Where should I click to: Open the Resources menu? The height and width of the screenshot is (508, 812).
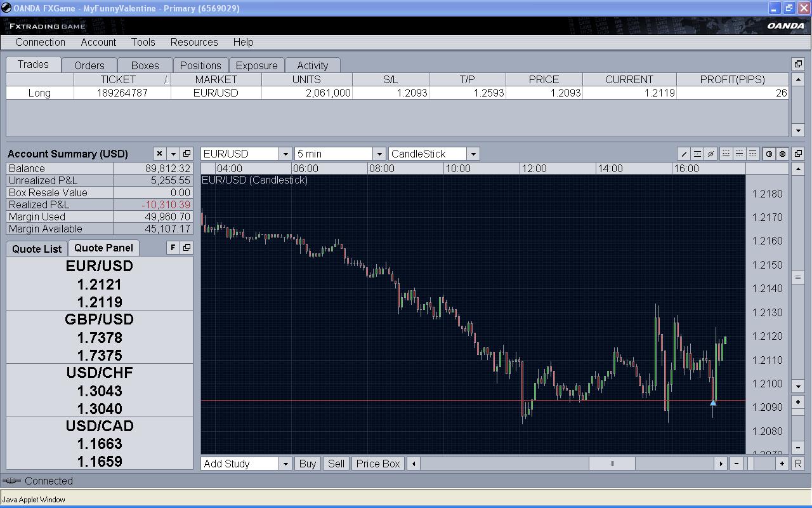[x=194, y=42]
